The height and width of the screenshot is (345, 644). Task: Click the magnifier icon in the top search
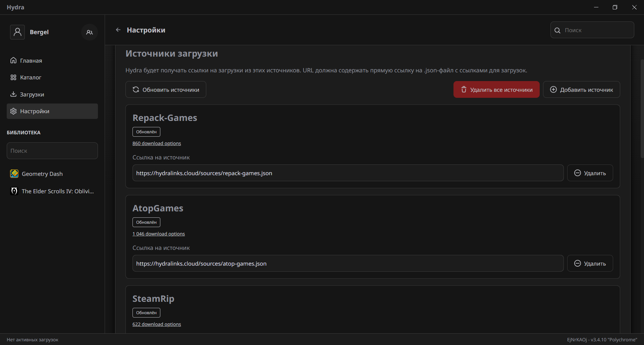click(557, 30)
